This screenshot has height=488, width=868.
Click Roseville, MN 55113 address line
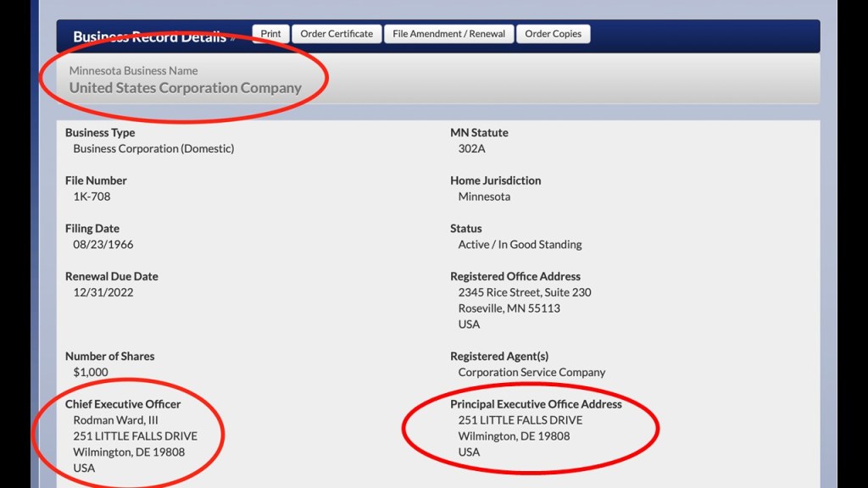pos(509,308)
